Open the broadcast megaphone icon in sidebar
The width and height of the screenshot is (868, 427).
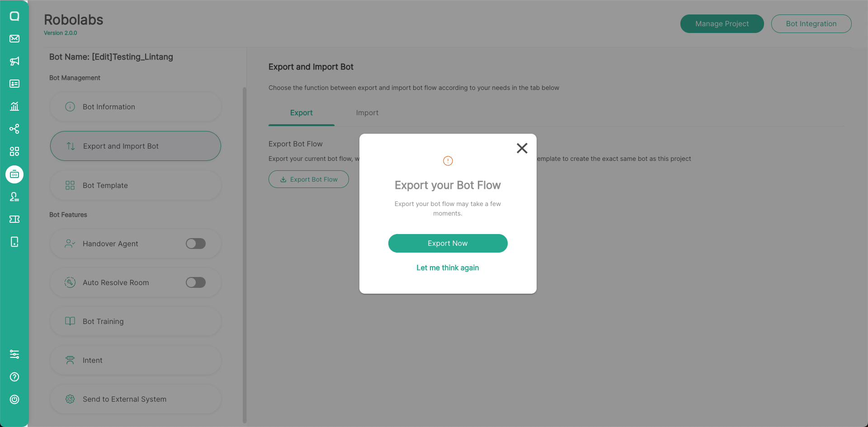coord(14,61)
